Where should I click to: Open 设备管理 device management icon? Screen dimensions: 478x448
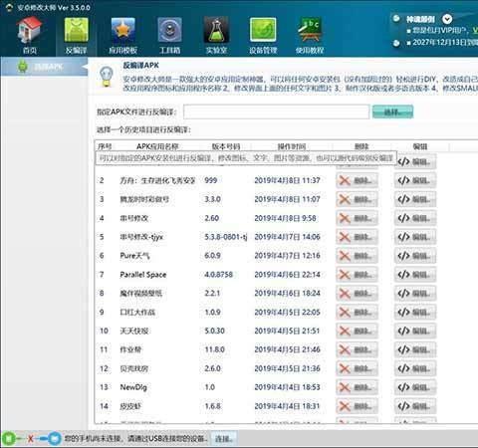(263, 35)
